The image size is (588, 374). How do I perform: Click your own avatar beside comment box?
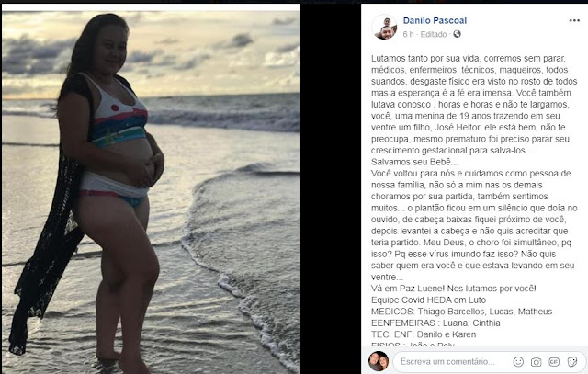pyautogui.click(x=379, y=361)
